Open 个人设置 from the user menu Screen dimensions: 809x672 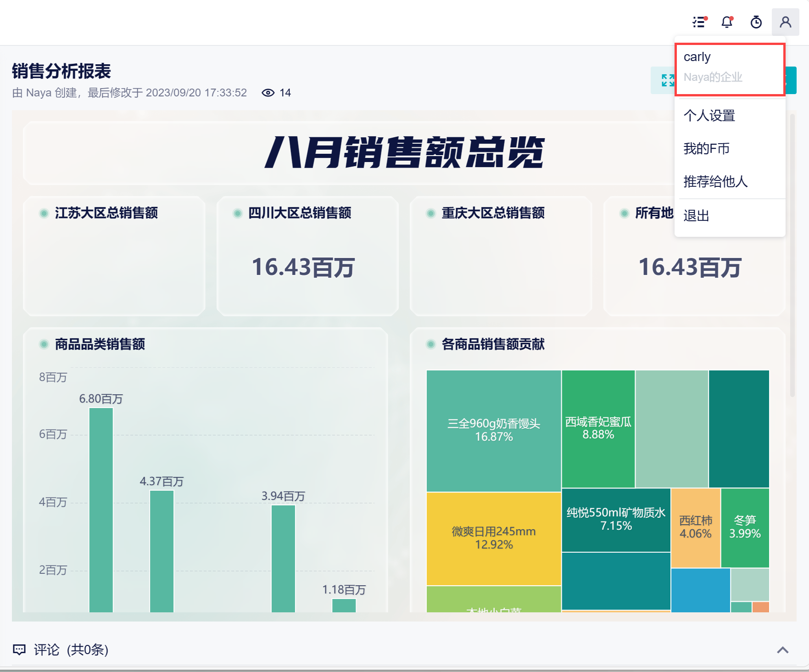[x=709, y=115]
